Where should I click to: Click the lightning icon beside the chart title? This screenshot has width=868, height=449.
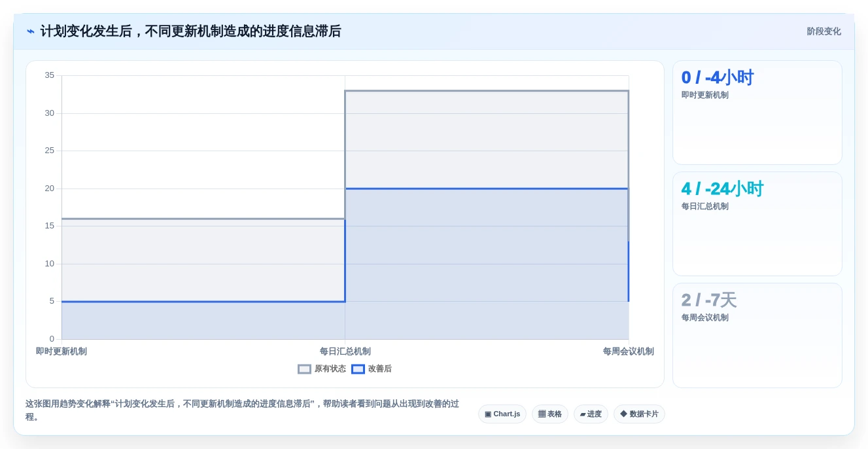[x=30, y=31]
